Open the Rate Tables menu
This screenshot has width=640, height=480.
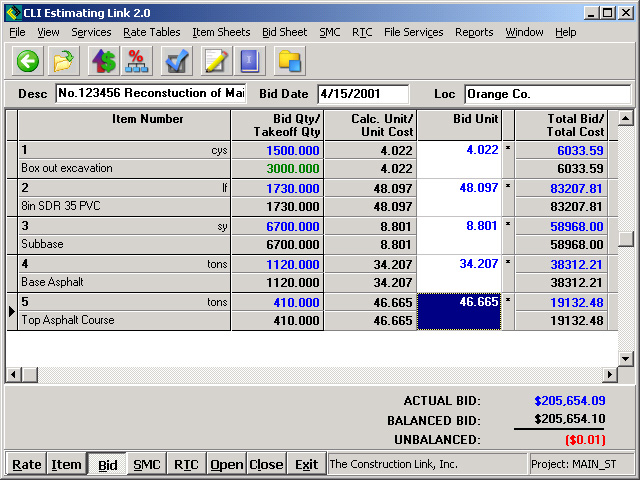tap(151, 32)
